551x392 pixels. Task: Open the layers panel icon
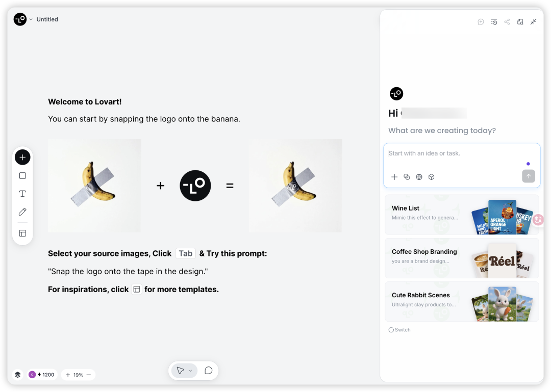(17, 375)
